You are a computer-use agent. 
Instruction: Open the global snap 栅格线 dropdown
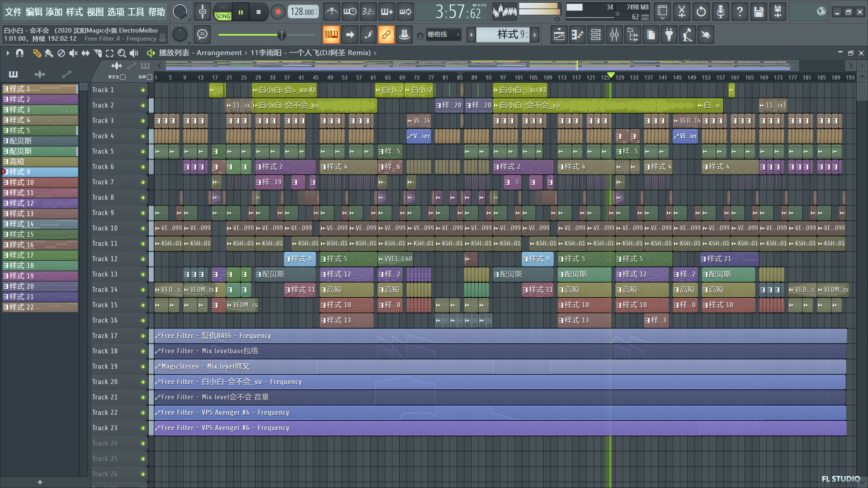pos(444,34)
